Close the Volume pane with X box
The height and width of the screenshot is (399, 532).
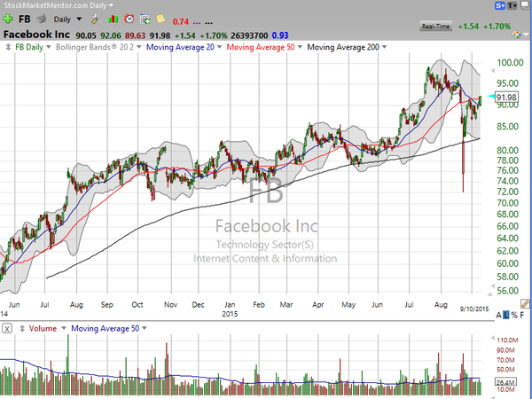click(x=7, y=328)
